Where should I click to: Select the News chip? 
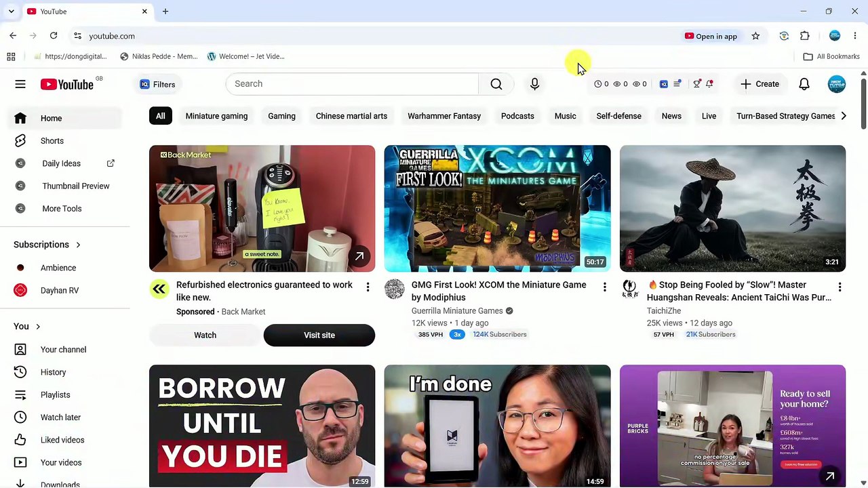671,116
